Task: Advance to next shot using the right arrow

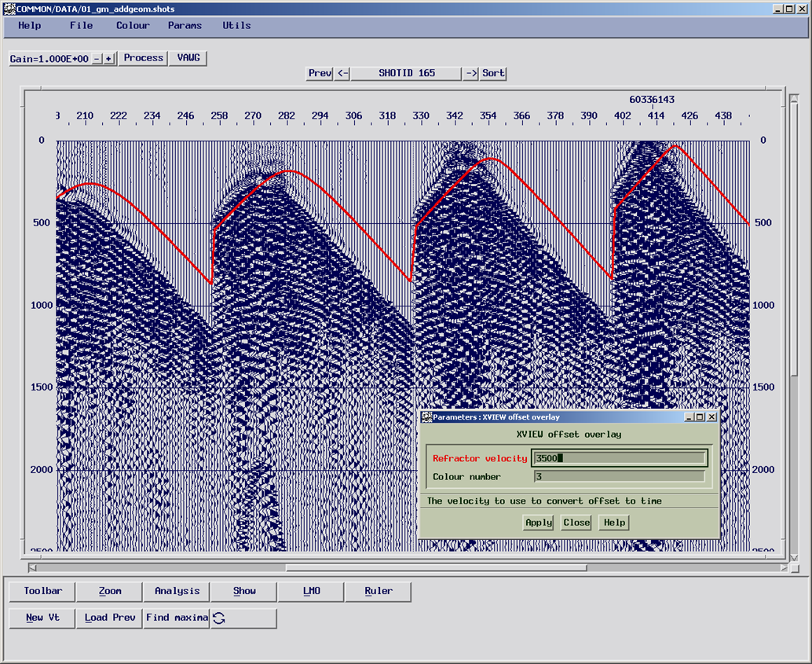Action: [x=472, y=73]
